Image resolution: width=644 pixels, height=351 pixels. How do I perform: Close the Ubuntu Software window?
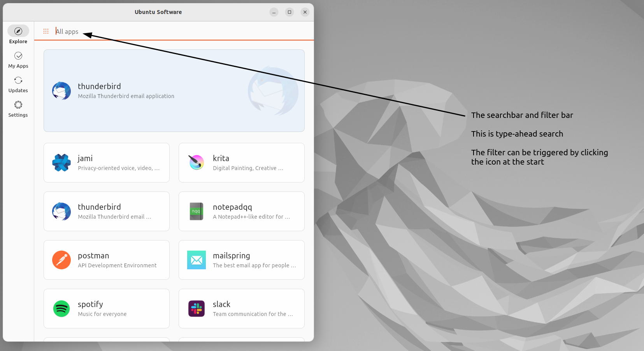point(305,12)
